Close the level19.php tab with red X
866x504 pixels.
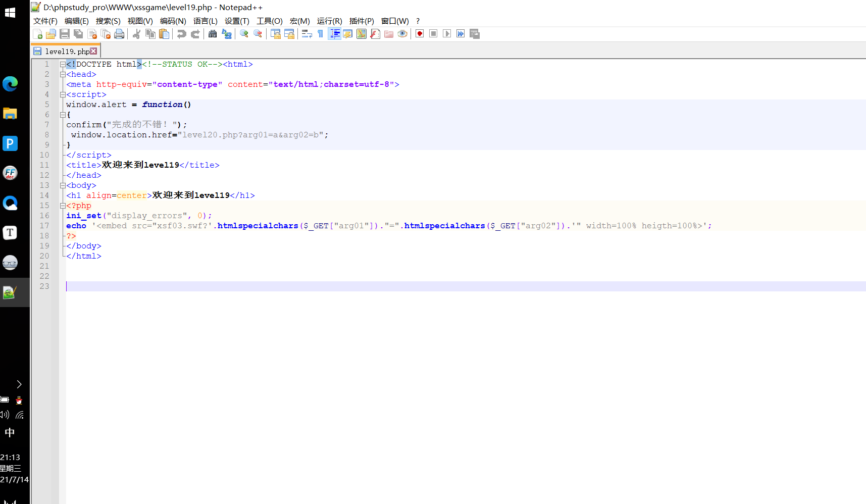click(93, 51)
